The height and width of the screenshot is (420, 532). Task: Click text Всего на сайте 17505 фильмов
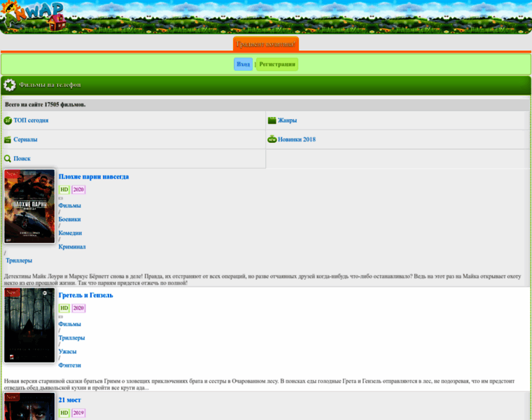click(x=45, y=104)
